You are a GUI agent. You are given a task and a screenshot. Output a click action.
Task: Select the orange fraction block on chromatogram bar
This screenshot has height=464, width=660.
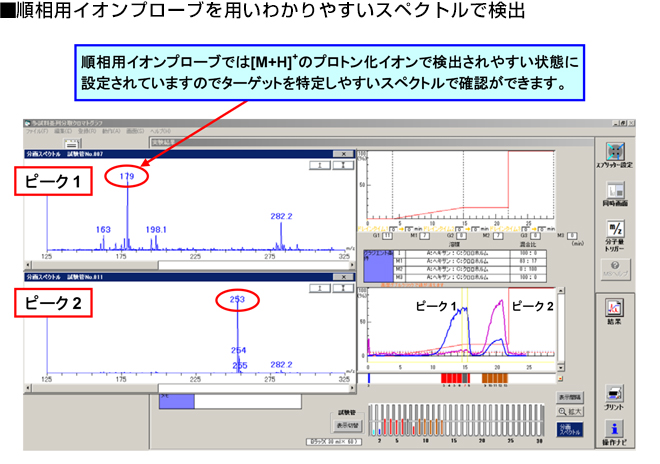495,378
